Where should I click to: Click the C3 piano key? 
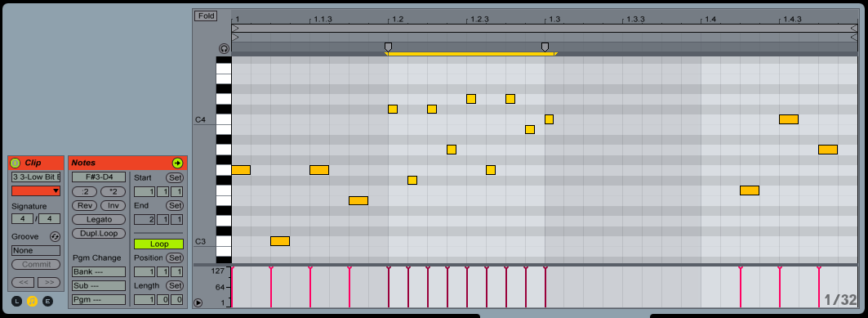click(x=224, y=241)
